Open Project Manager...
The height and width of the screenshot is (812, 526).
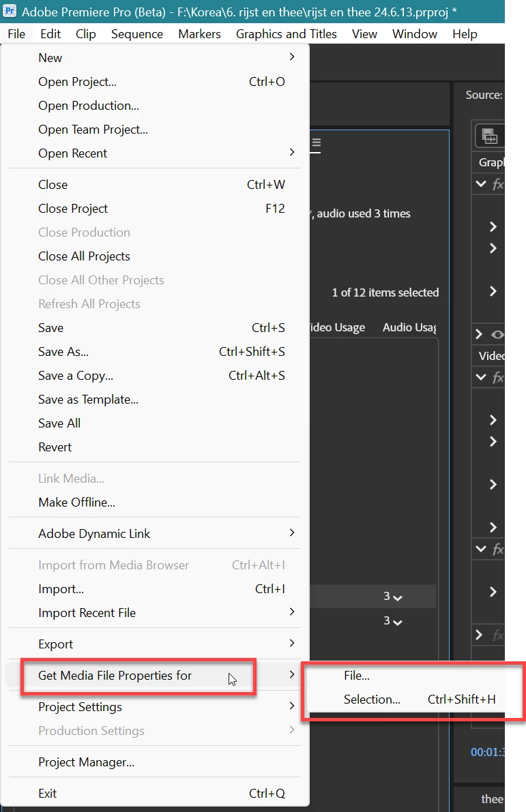[155, 762]
